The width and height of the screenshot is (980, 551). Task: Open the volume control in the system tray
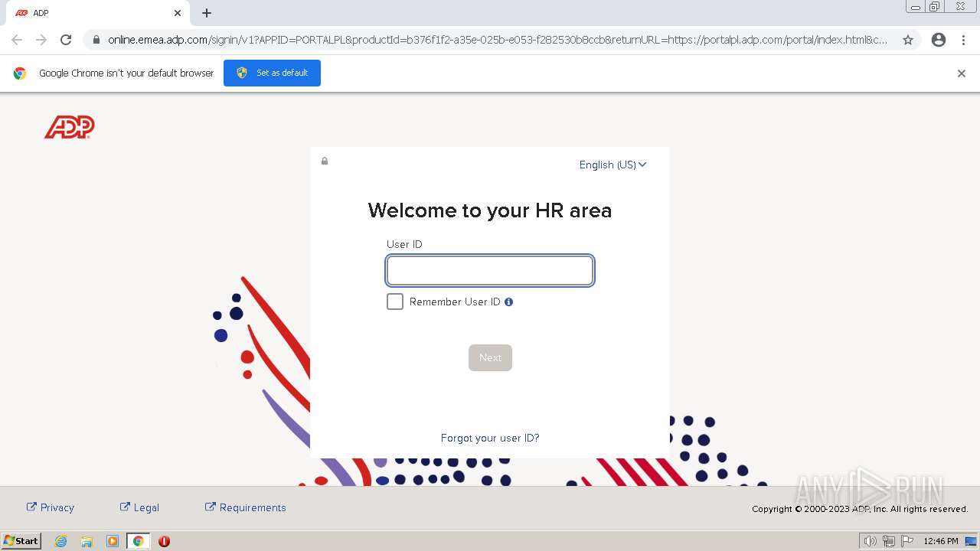tap(871, 541)
